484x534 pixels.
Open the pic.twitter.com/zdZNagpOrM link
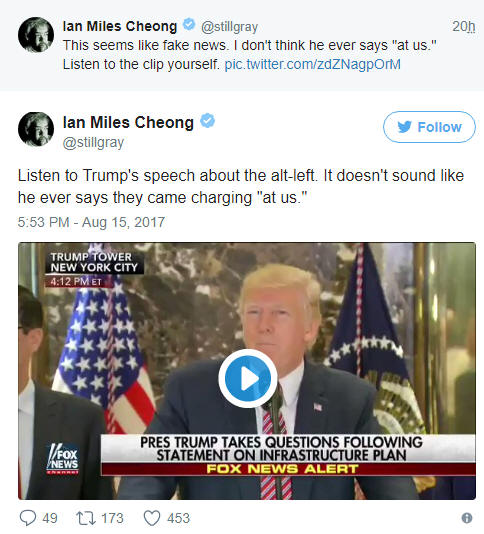[x=312, y=64]
